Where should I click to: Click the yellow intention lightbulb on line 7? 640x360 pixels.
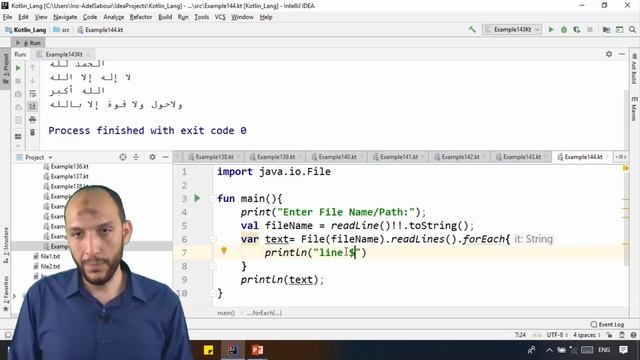coord(224,251)
